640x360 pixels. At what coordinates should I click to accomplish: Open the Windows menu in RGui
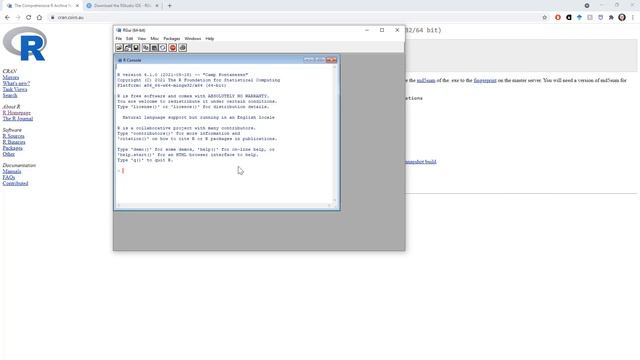[193, 38]
